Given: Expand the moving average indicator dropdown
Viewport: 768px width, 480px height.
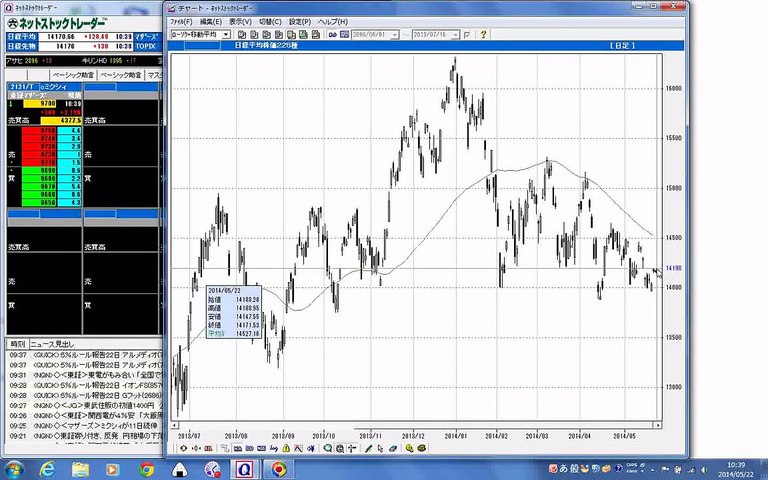Looking at the screenshot, I should 226,35.
